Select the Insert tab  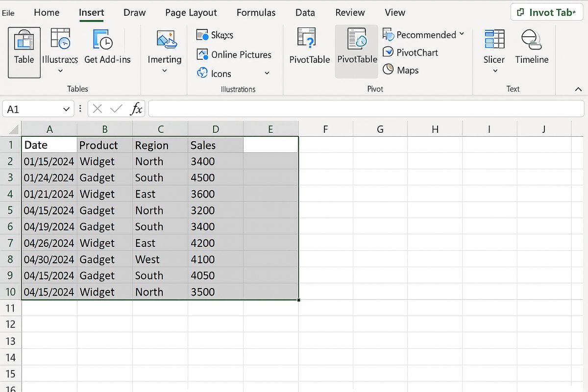click(x=92, y=13)
